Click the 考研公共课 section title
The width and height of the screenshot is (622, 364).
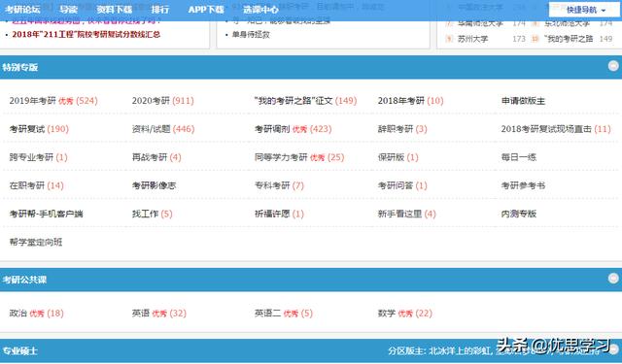click(24, 280)
